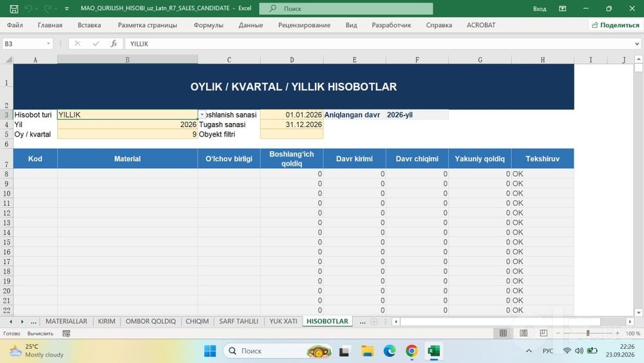This screenshot has width=644, height=363.
Task: Click the cell with date 01.01.2026
Action: coord(292,115)
